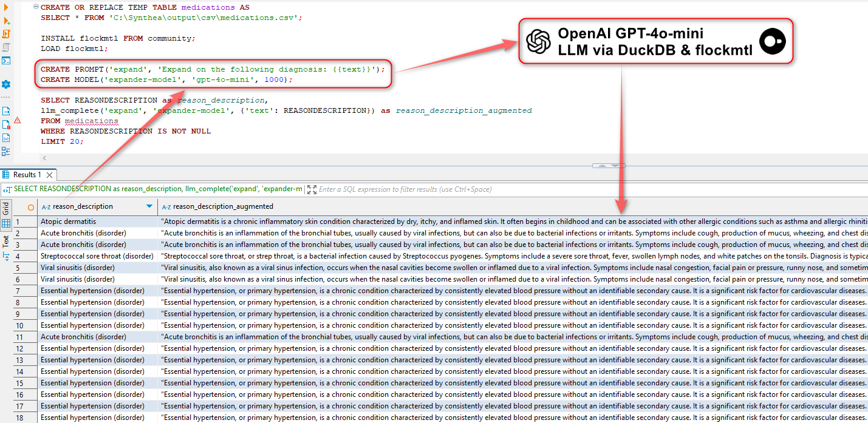868x423 pixels.
Task: Click the augmented description in row 14
Action: pyautogui.click(x=513, y=372)
